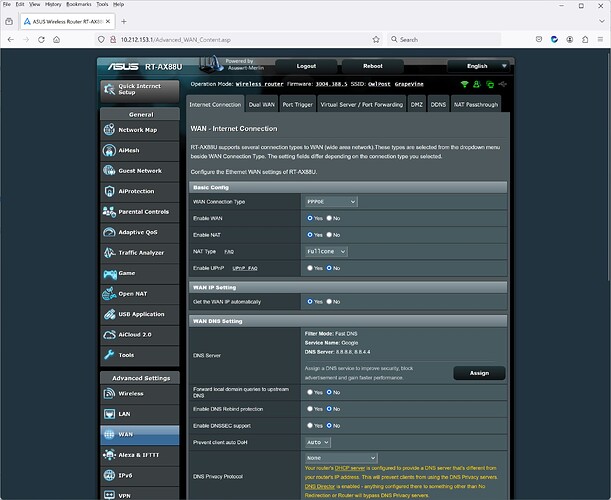Enable DNS Rebind protection Yes
Screen dimensions: 611x500
coord(310,409)
